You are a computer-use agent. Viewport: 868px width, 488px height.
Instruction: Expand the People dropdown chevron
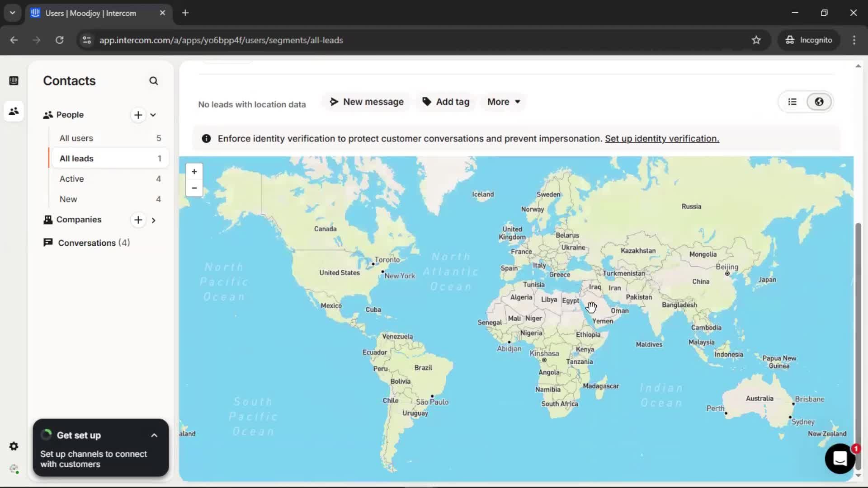tap(153, 115)
